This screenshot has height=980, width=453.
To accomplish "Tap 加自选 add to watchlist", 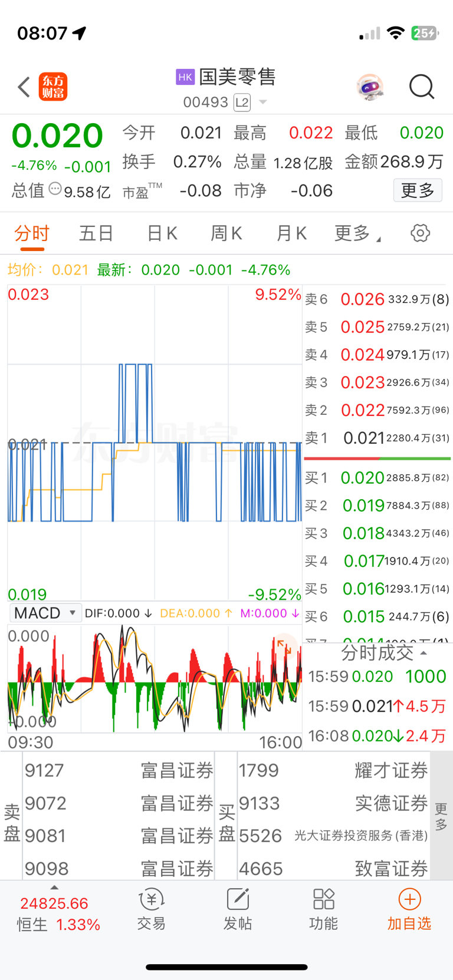I will pyautogui.click(x=409, y=910).
